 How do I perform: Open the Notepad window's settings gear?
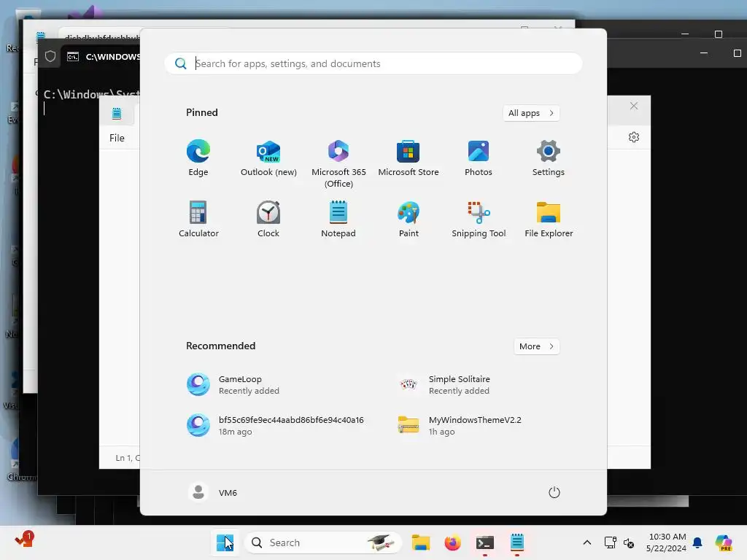point(634,137)
